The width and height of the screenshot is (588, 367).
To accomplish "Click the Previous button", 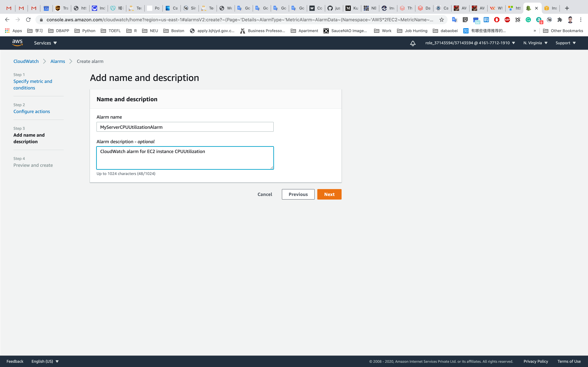I will click(298, 194).
